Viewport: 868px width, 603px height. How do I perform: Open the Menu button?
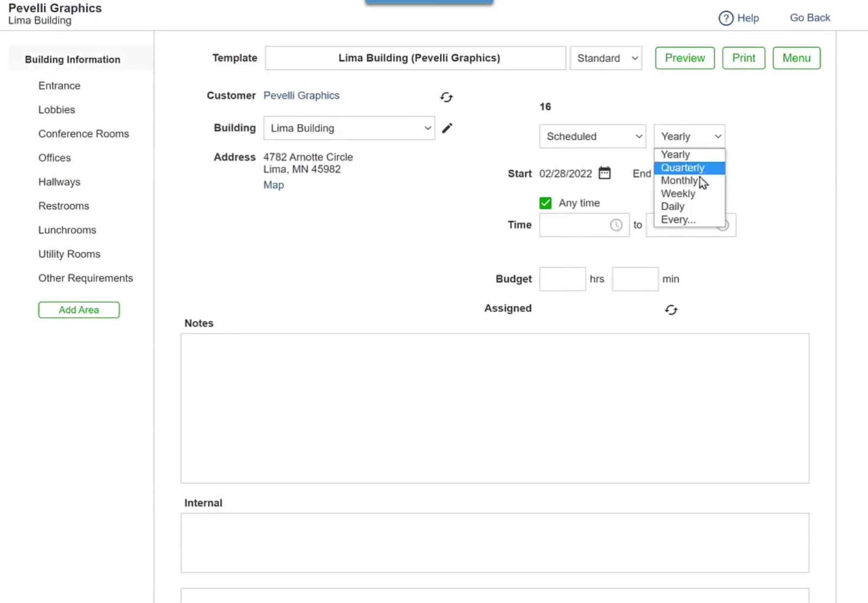click(x=796, y=58)
